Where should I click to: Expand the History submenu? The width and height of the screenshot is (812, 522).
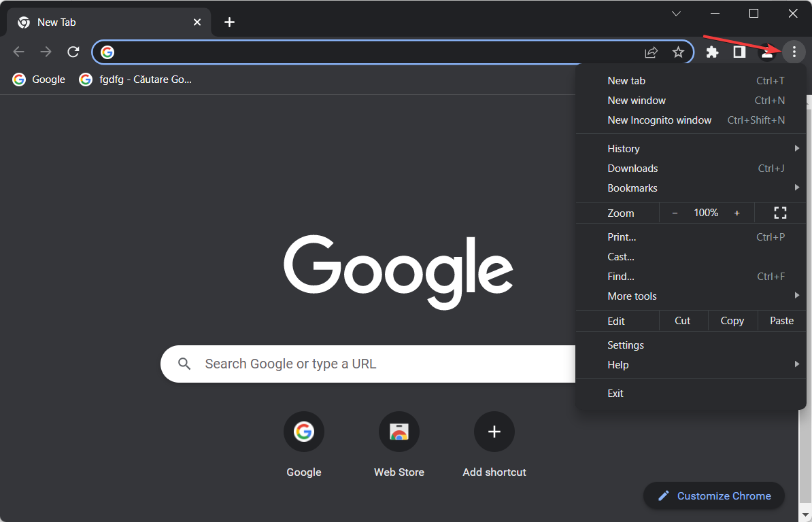(x=691, y=148)
